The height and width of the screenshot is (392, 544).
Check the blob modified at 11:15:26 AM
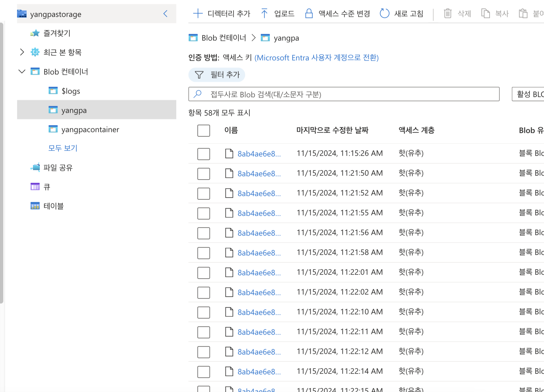(204, 154)
